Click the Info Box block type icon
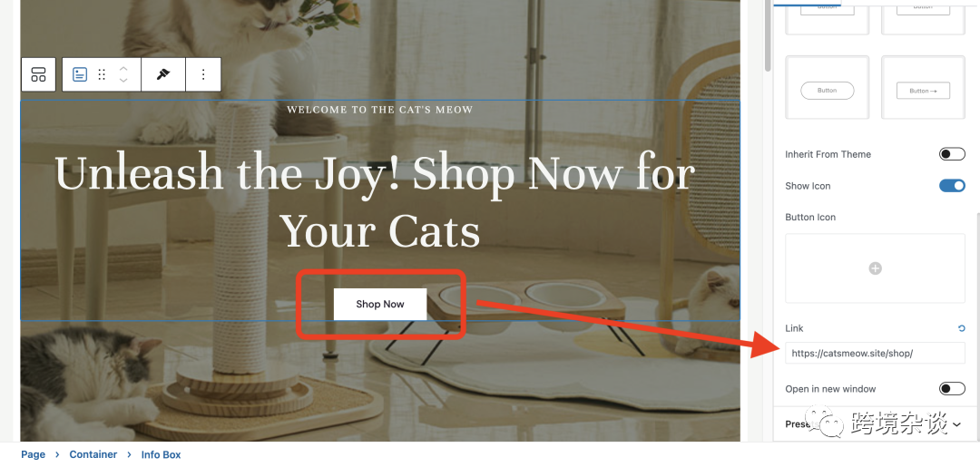Image resolution: width=980 pixels, height=467 pixels. click(x=80, y=75)
